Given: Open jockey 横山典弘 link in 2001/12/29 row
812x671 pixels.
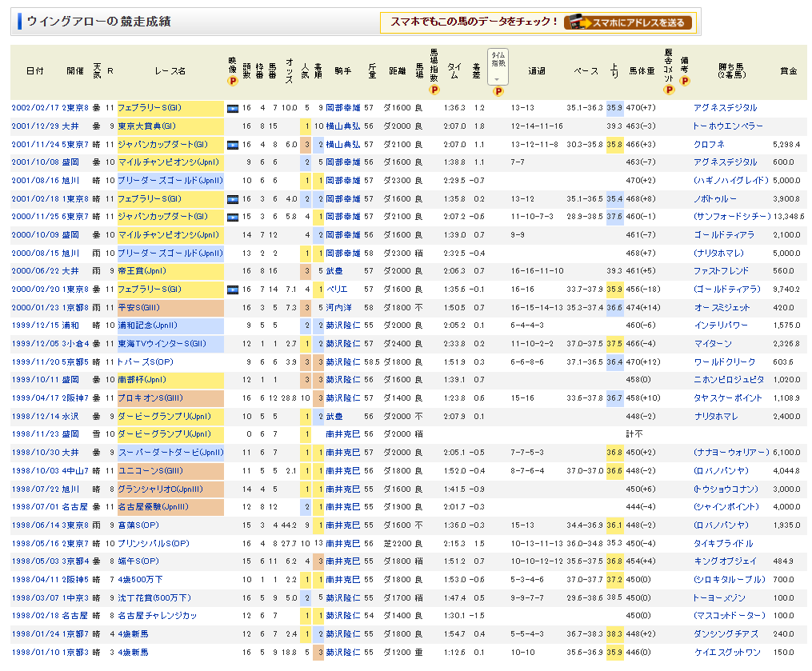Looking at the screenshot, I should click(343, 126).
